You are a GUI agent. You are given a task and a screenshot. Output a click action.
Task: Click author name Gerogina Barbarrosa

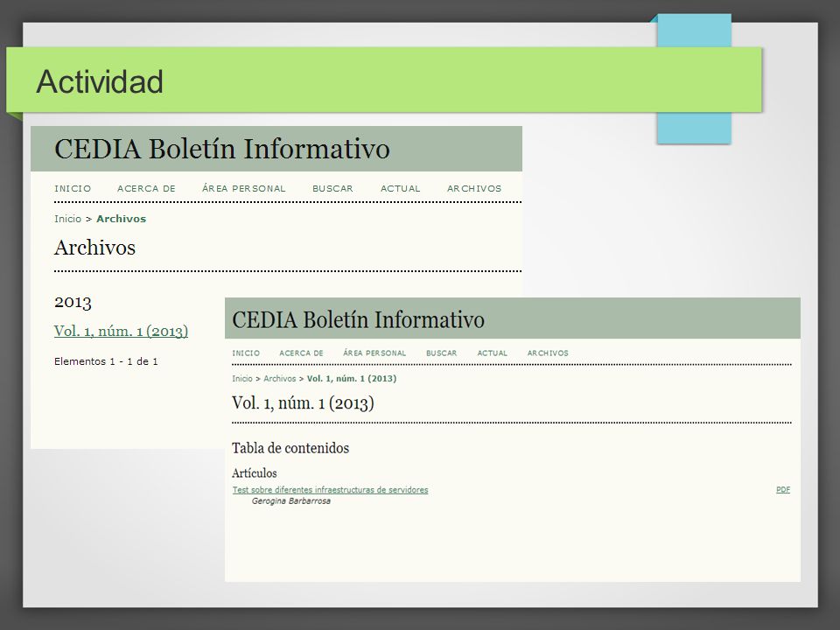coord(290,500)
